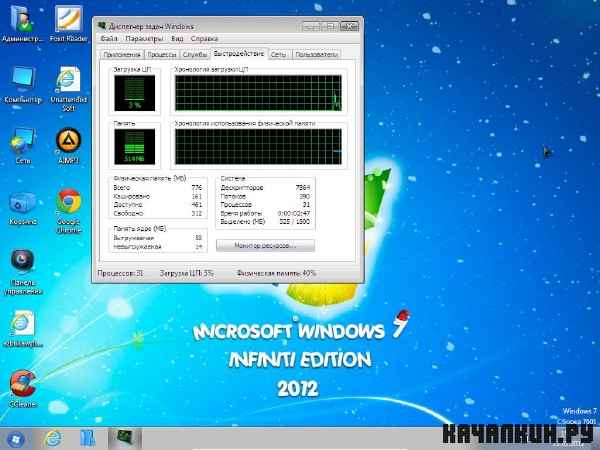Close the Task Manager window
This screenshot has height=450, width=600.
[x=349, y=26]
